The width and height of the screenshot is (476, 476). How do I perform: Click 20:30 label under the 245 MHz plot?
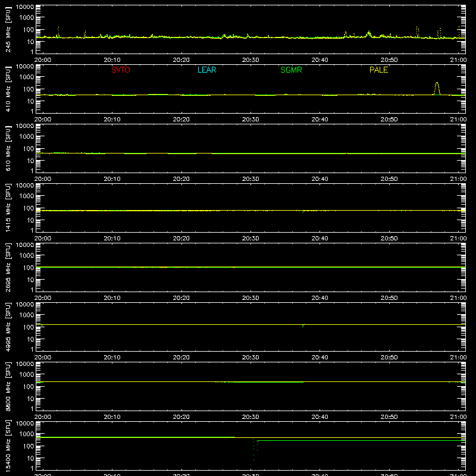[250, 60]
